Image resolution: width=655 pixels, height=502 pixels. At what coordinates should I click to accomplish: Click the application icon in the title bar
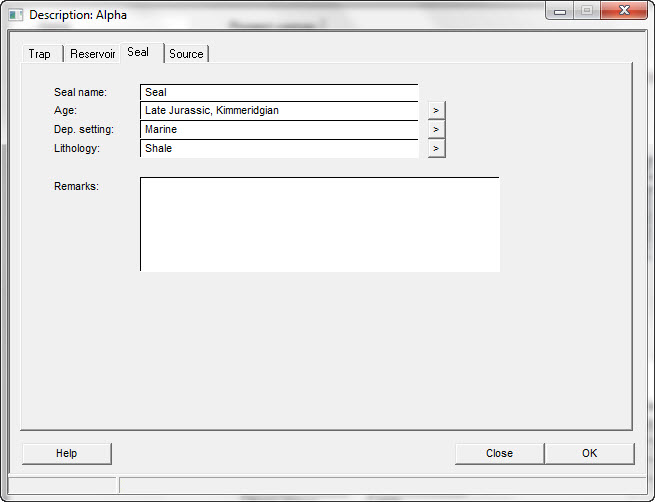coord(16,15)
